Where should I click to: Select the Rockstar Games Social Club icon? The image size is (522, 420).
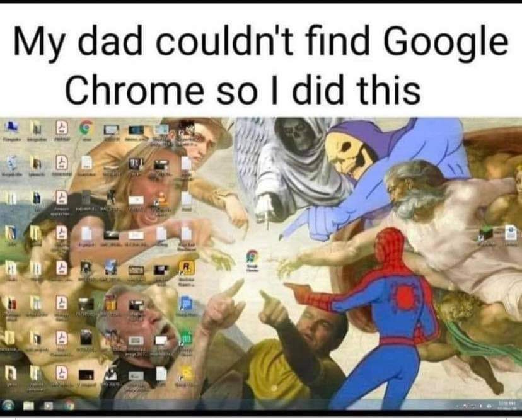point(187,268)
